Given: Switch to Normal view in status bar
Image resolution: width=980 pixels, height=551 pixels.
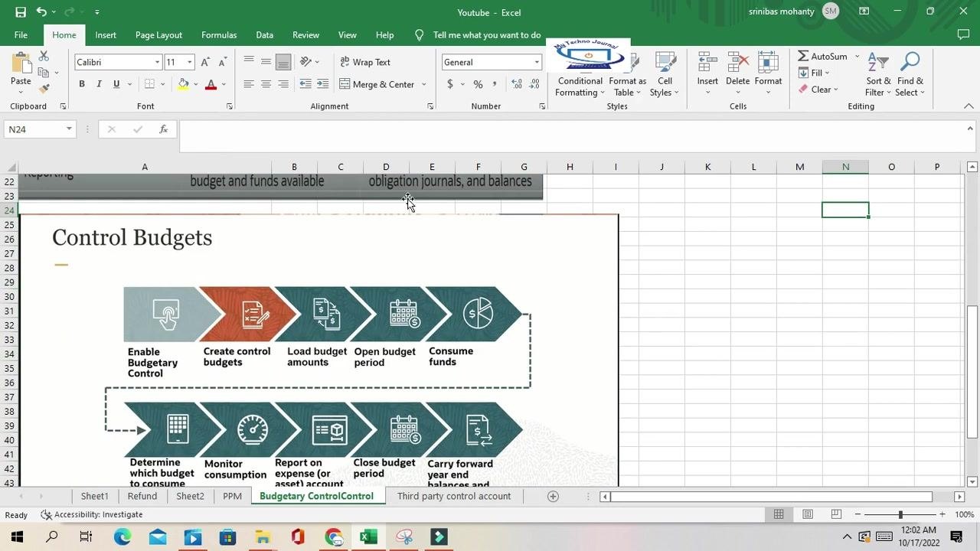Looking at the screenshot, I should pos(779,514).
